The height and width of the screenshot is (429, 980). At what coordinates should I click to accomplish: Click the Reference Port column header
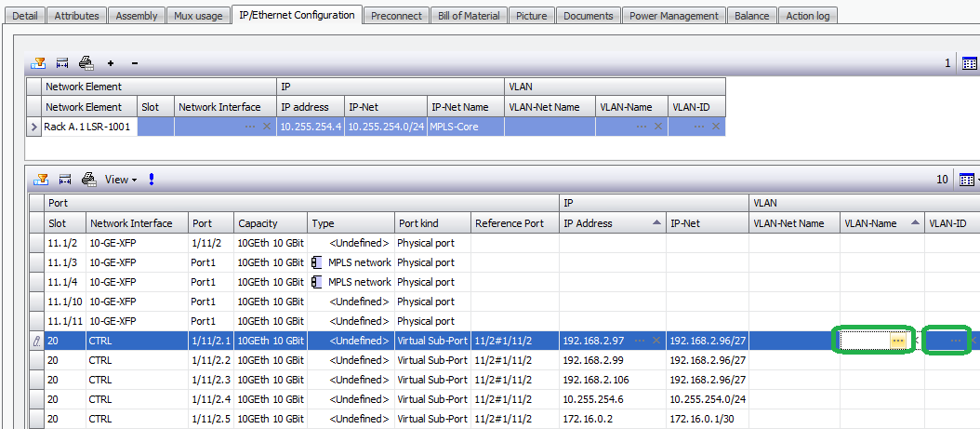pos(514,223)
